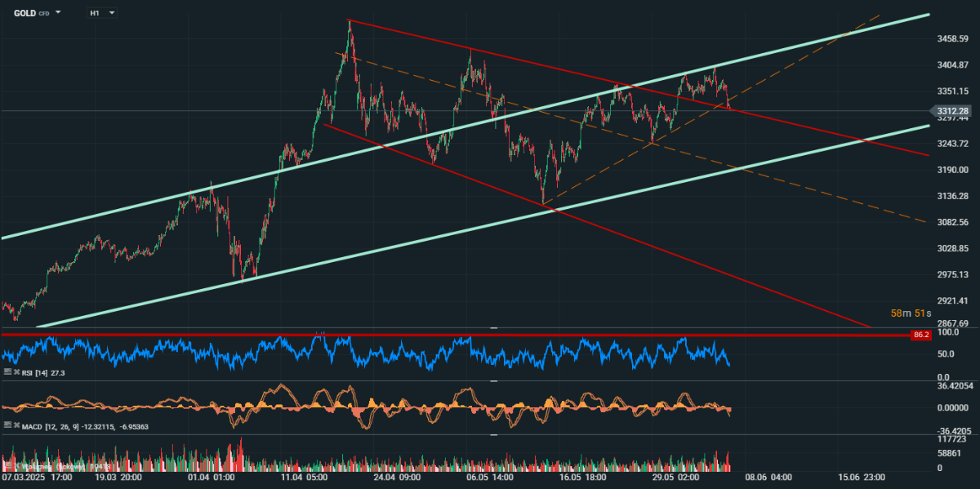Remove the MACD indicator with its X icon
This screenshot has width=980, height=489.
(x=16, y=425)
